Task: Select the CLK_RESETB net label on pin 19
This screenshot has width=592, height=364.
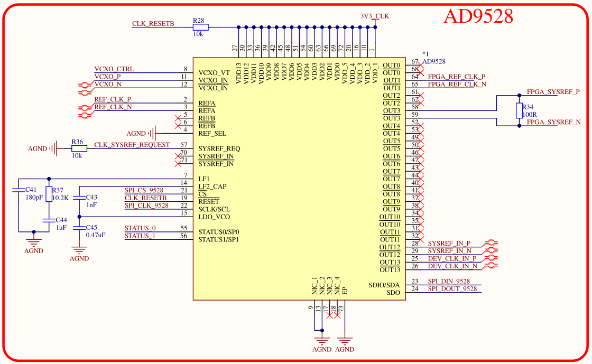Action: (145, 198)
